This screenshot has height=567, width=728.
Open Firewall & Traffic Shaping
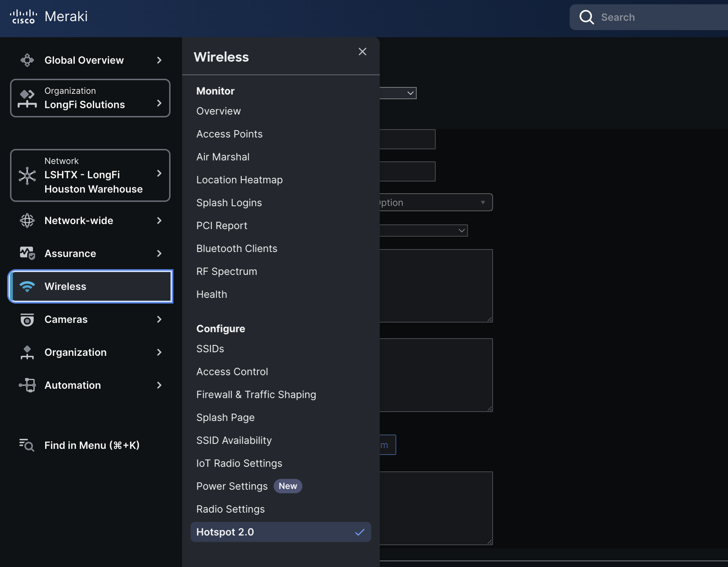(x=256, y=394)
